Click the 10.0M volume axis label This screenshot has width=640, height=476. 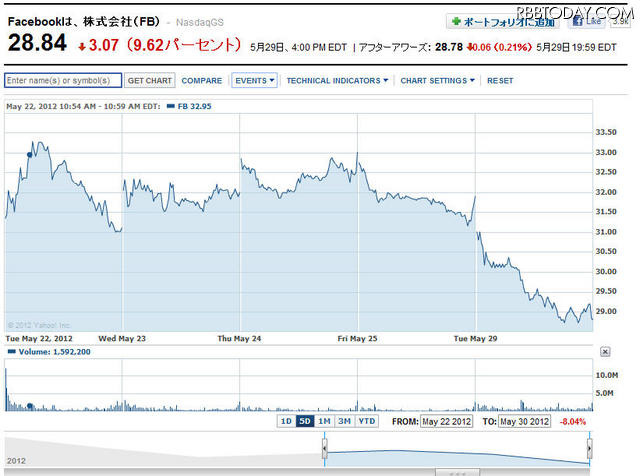(607, 375)
